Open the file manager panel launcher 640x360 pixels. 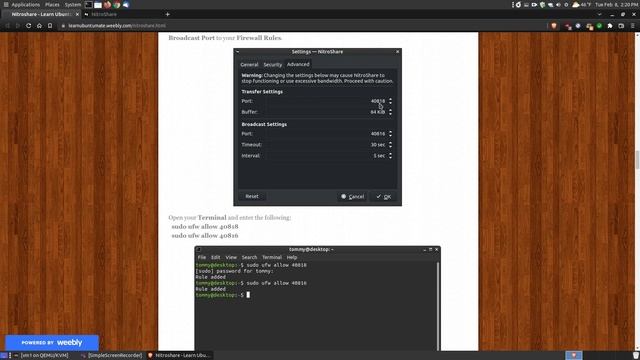[x=98, y=4]
